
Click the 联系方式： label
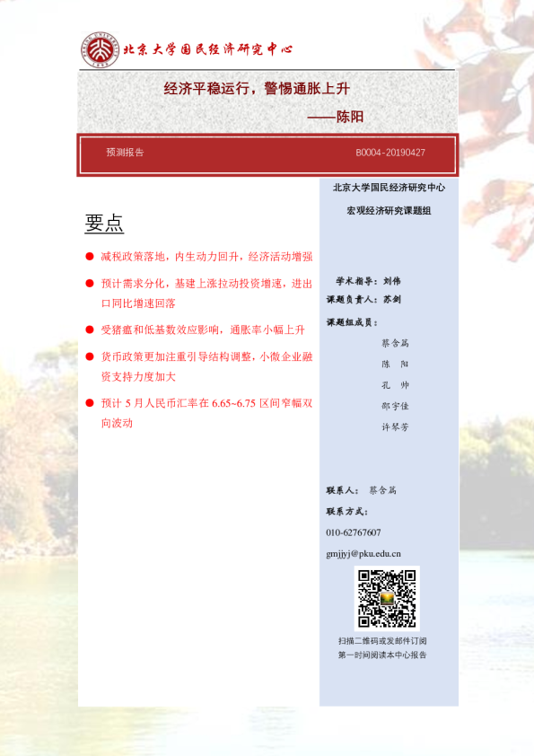347,512
